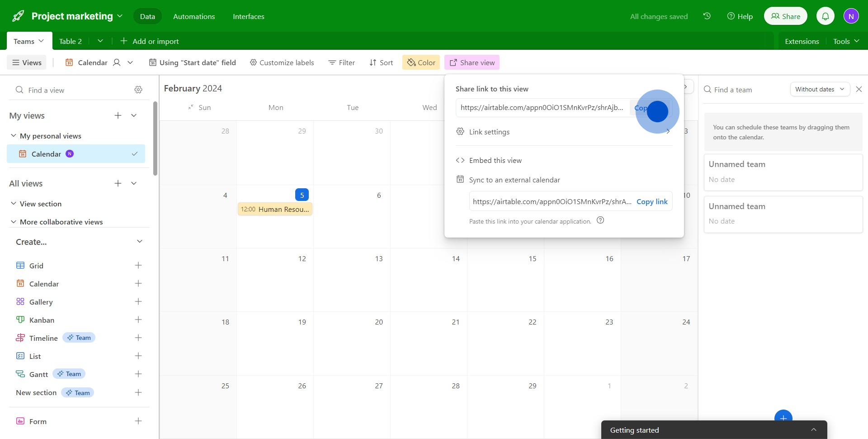Open the Teams table tab dropdown
Screen dimensions: 868x439
41,41
